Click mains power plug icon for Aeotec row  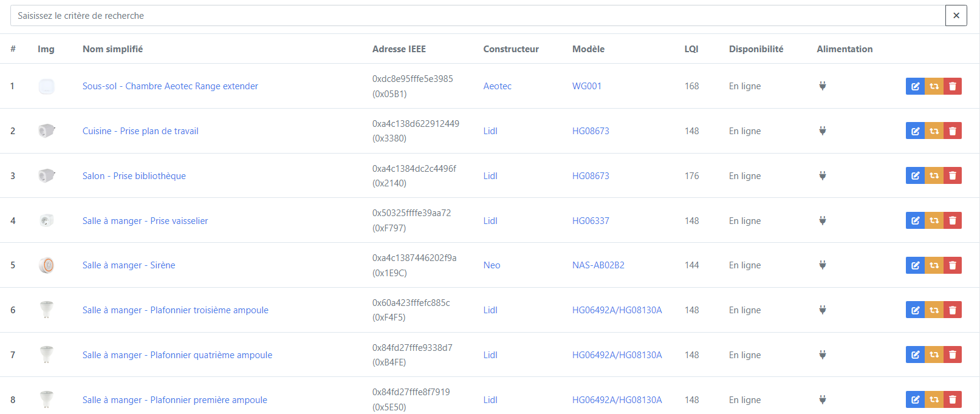(822, 86)
